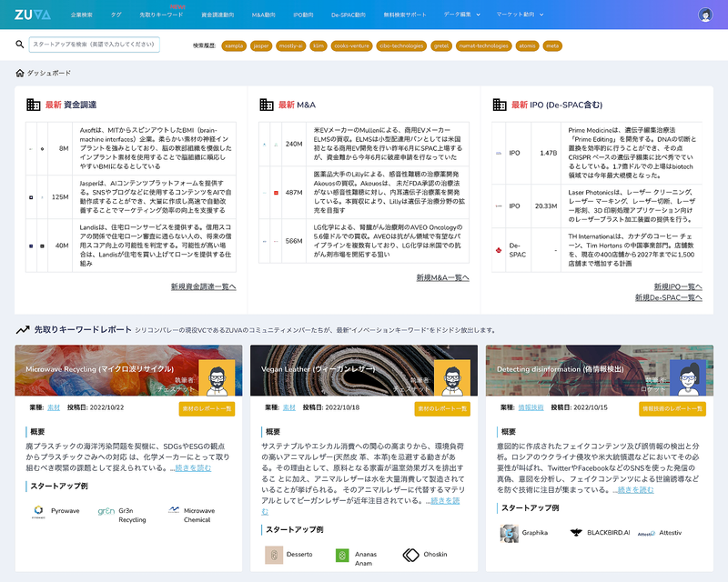Select the meta search history tag

click(552, 46)
